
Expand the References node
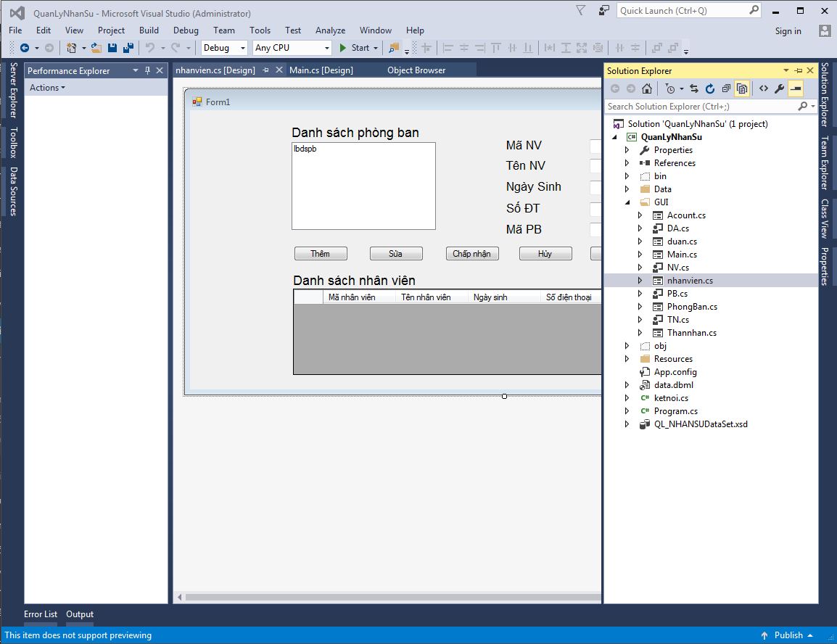pyautogui.click(x=627, y=162)
